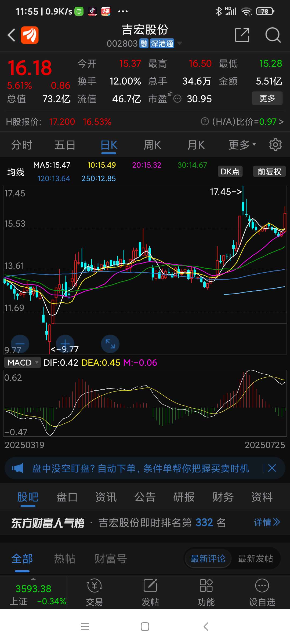Tap H股报价 17.200 price
The width and height of the screenshot is (290, 644).
[x=62, y=122]
